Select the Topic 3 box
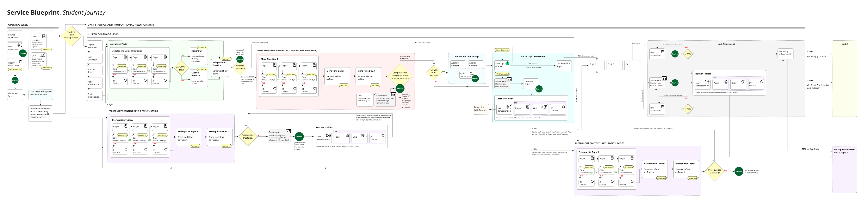The image size is (868, 204). [614, 65]
